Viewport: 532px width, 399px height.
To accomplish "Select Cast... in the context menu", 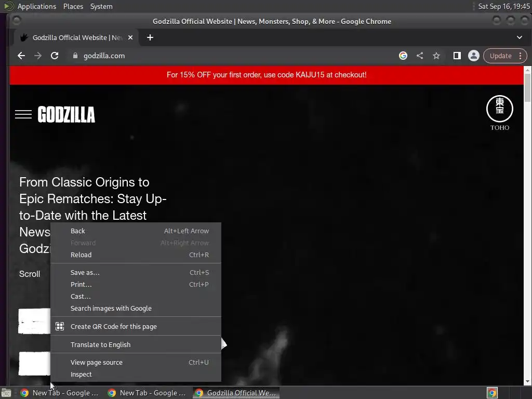I will tap(136, 296).
